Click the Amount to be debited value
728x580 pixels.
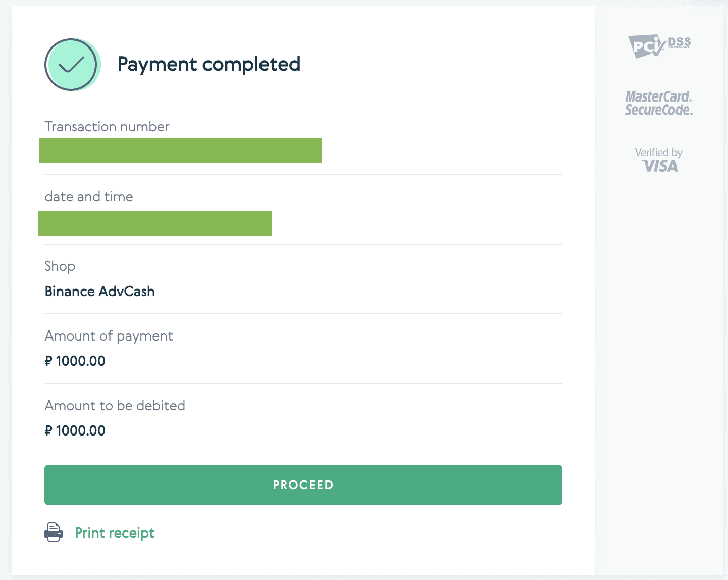75,431
